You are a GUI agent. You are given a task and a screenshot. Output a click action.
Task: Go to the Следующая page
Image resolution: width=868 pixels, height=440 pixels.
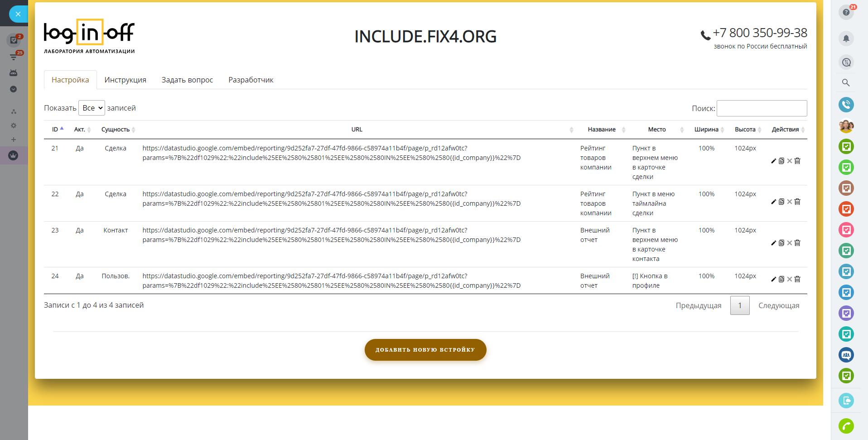779,305
